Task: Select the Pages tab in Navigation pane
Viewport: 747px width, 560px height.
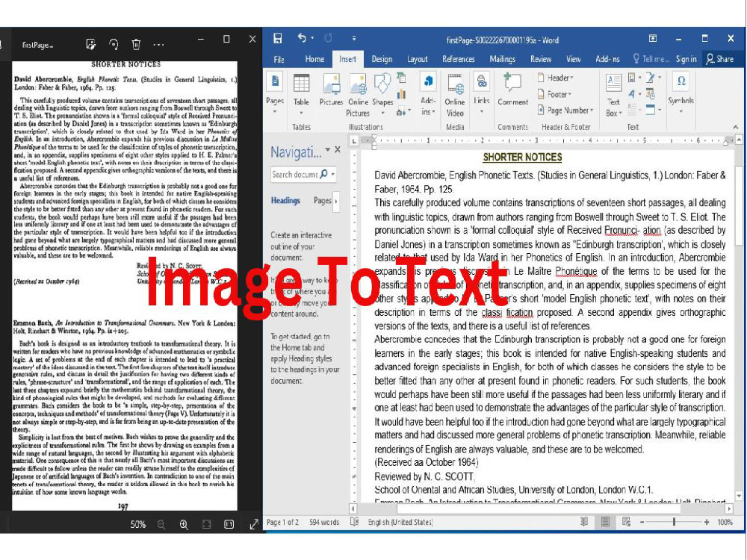Action: pyautogui.click(x=323, y=200)
